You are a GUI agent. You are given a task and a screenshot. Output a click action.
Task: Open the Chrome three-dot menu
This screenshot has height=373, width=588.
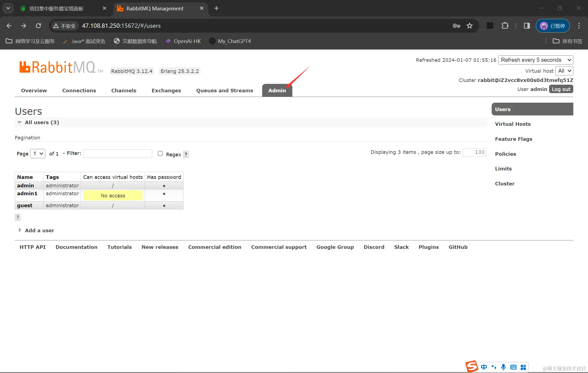579,26
